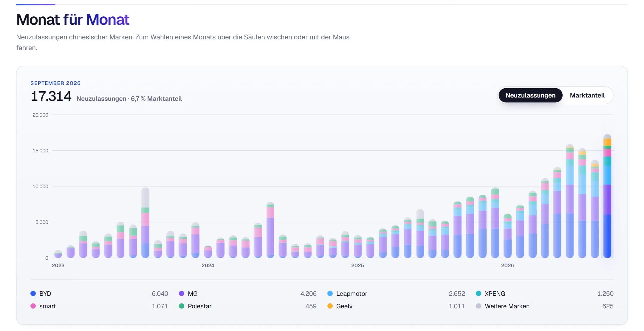Click the 'Weitere Marken' legend label

pos(507,306)
